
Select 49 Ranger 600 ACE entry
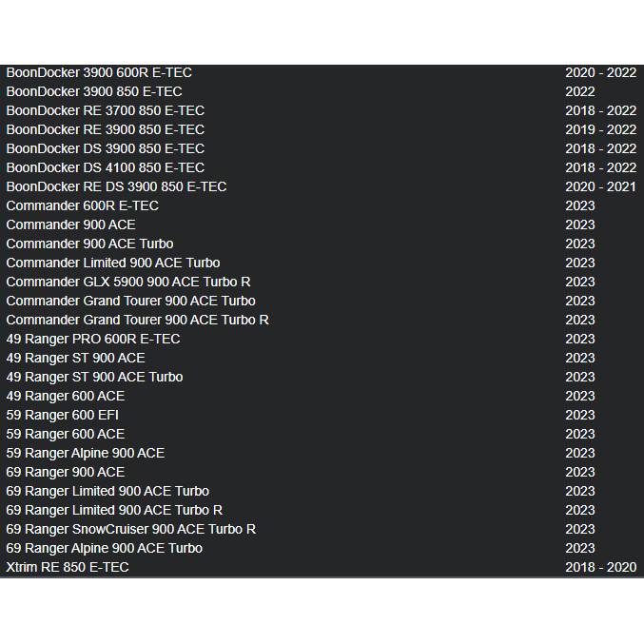tap(66, 396)
